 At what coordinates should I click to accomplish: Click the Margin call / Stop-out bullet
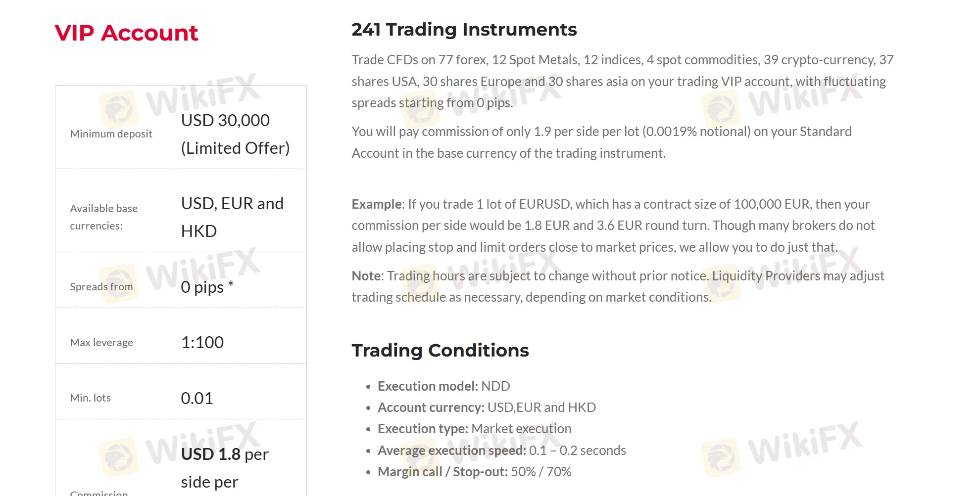tap(474, 472)
